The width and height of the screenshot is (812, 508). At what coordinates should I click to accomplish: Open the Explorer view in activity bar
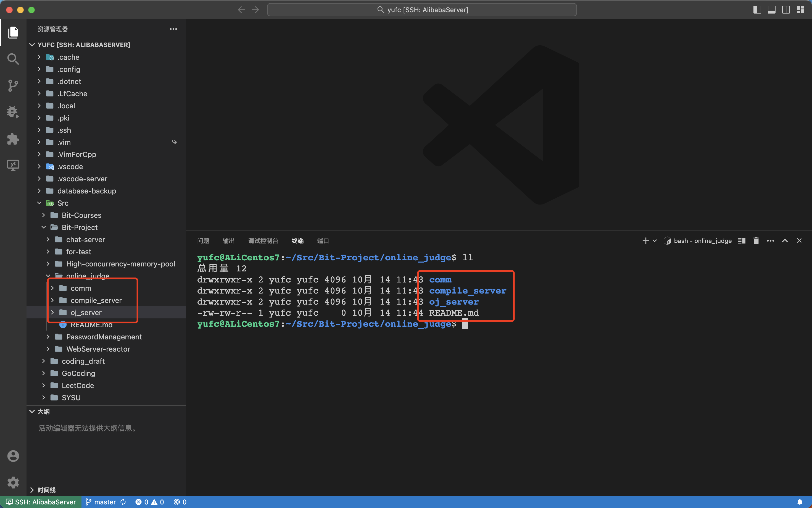click(x=13, y=33)
